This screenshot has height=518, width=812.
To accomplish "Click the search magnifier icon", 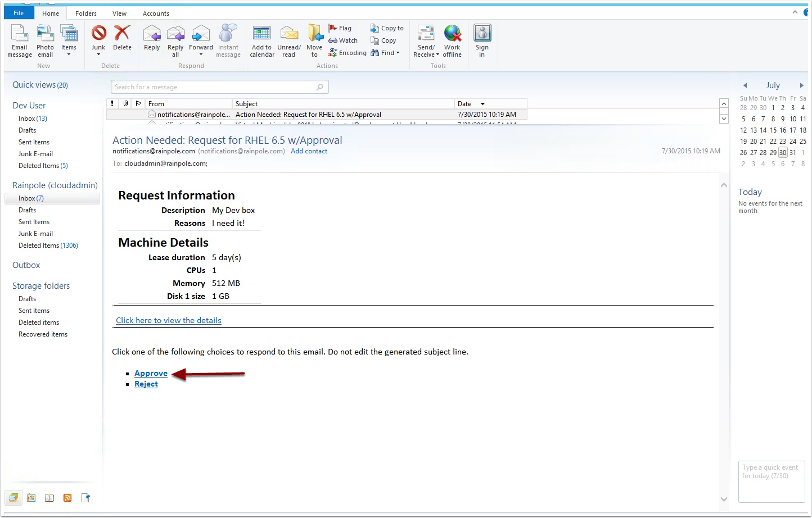I will (320, 87).
